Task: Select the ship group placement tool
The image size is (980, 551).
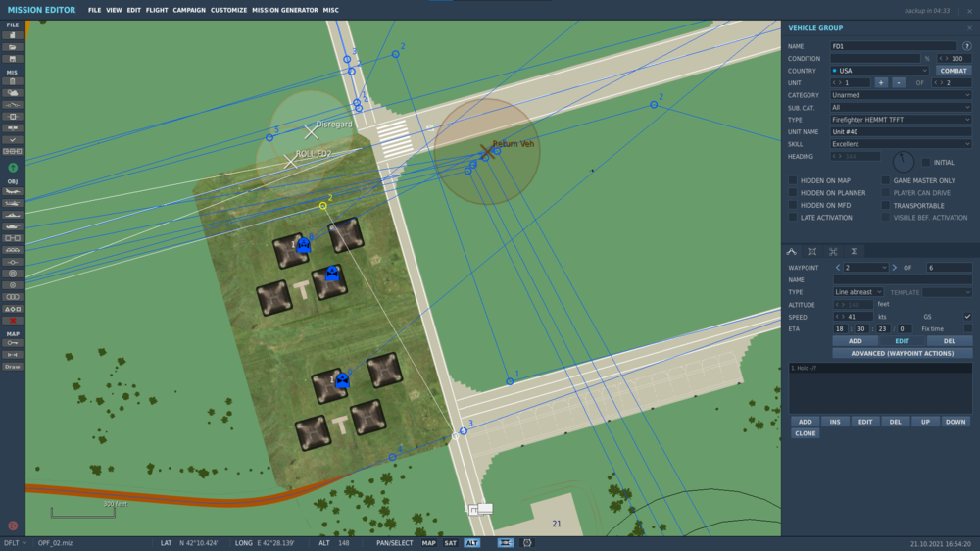Action: pyautogui.click(x=13, y=215)
